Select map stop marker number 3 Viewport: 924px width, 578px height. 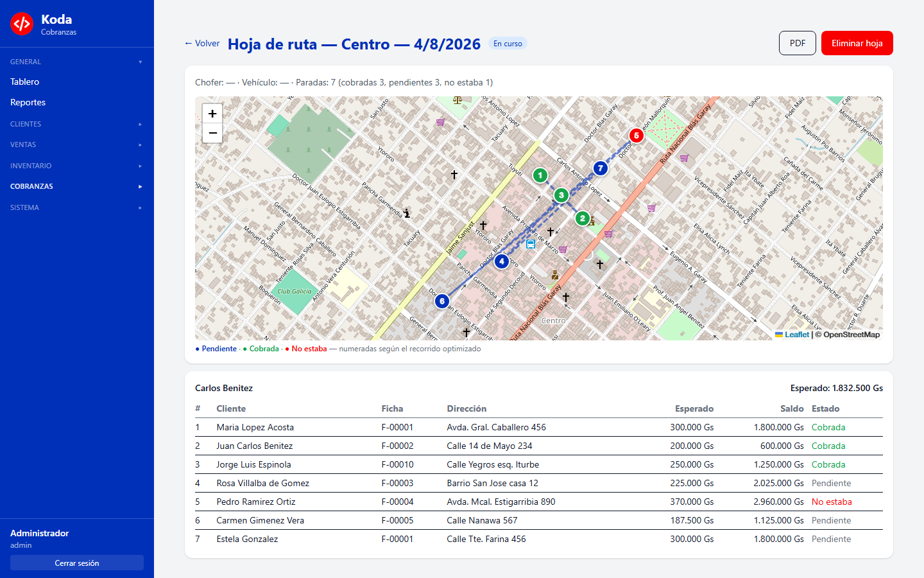pyautogui.click(x=561, y=195)
